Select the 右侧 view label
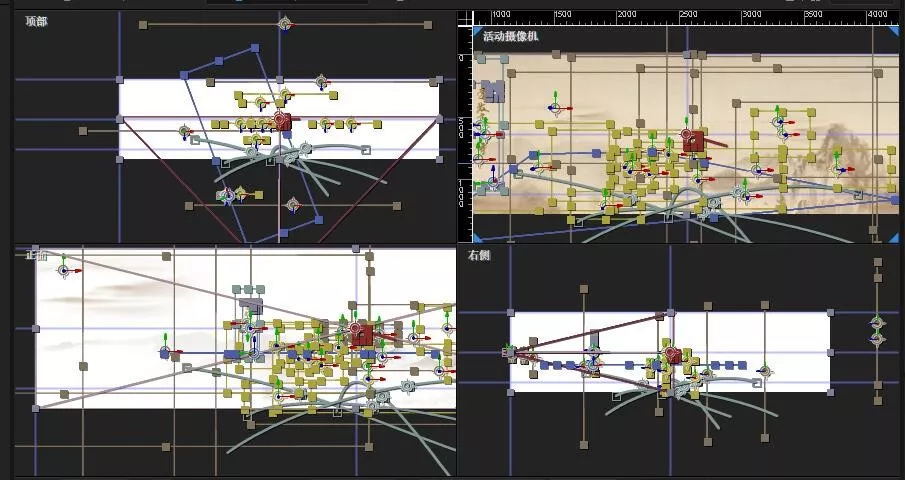 click(x=479, y=255)
